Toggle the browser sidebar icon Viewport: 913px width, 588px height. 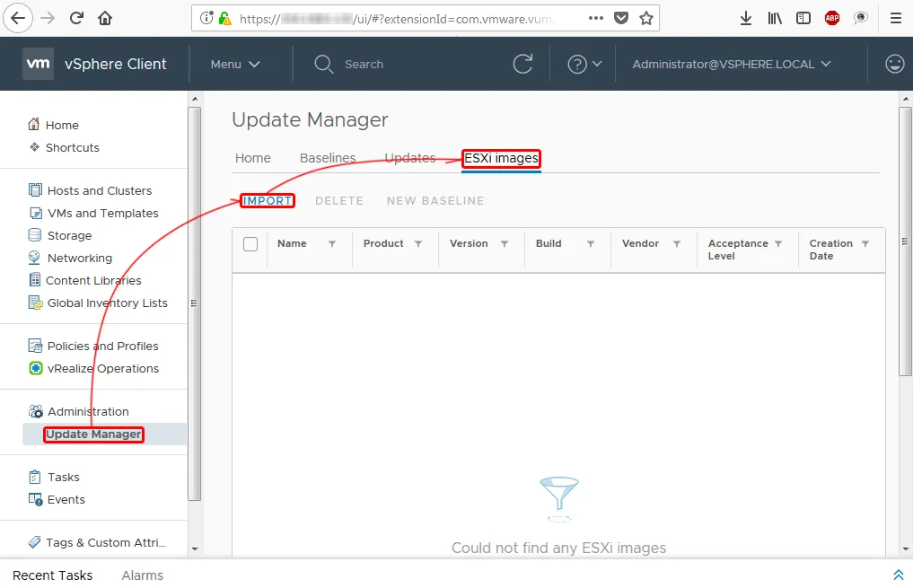[803, 18]
